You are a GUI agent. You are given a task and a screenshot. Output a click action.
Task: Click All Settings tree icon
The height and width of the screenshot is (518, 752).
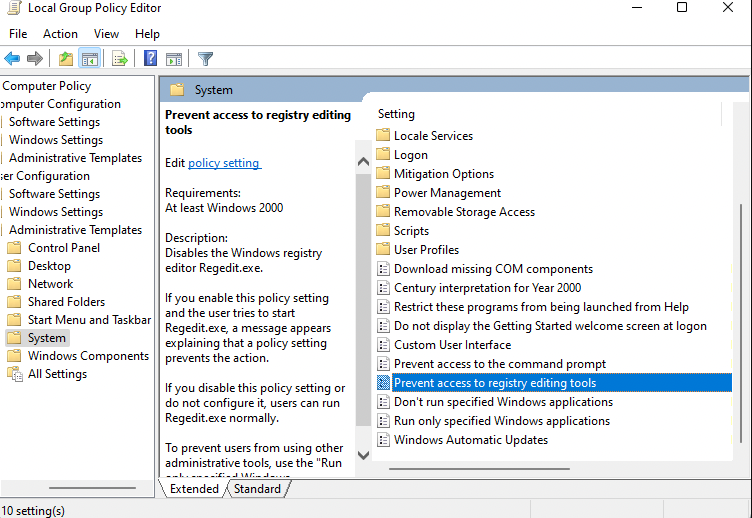(x=15, y=374)
